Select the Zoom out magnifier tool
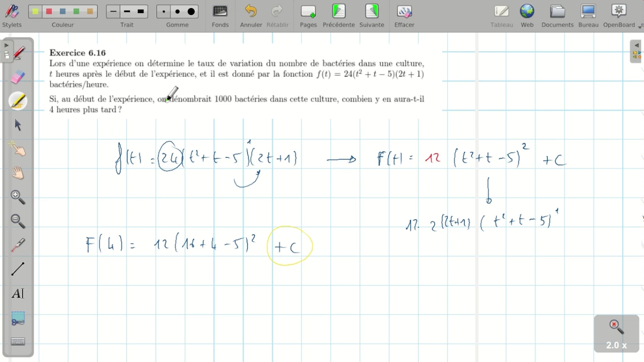 18,221
